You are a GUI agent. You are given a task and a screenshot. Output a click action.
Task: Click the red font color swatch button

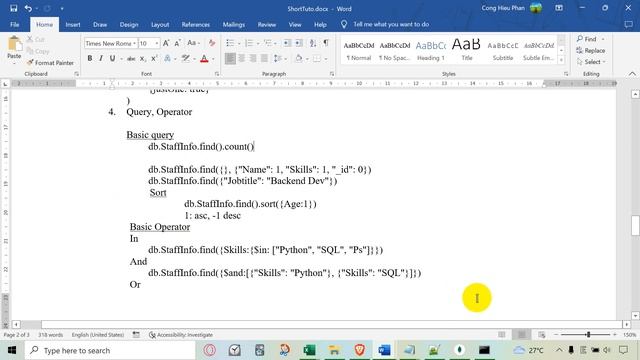click(x=204, y=59)
